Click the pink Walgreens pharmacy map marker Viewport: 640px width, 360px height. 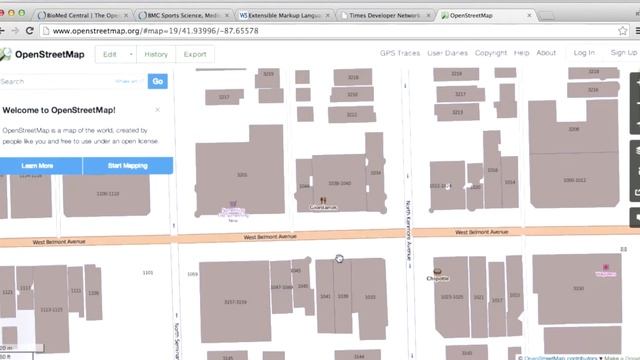pos(606,267)
